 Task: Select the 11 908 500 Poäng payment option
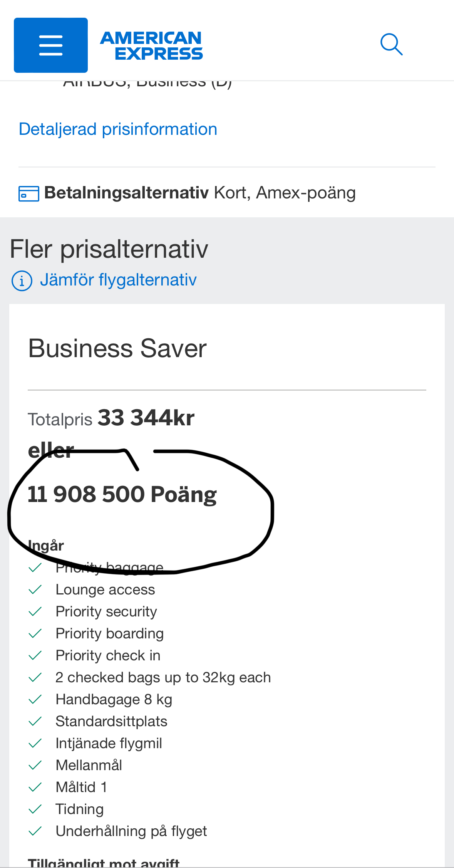tap(122, 495)
